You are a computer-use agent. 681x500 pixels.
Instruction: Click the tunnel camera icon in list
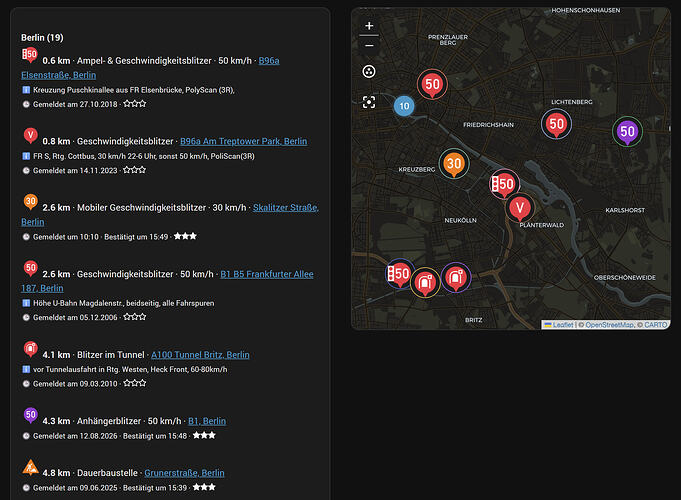[x=30, y=349]
